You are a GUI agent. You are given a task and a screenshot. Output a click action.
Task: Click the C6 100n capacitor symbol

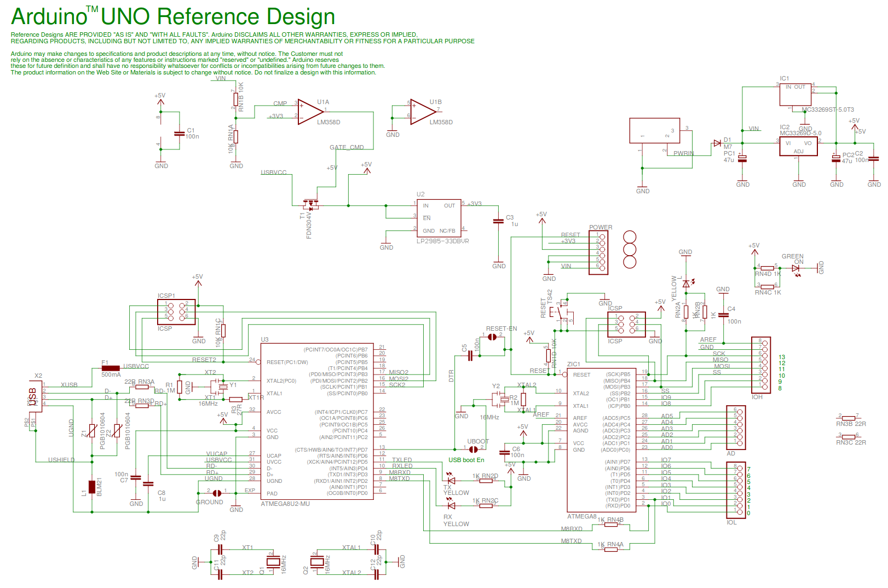click(504, 453)
